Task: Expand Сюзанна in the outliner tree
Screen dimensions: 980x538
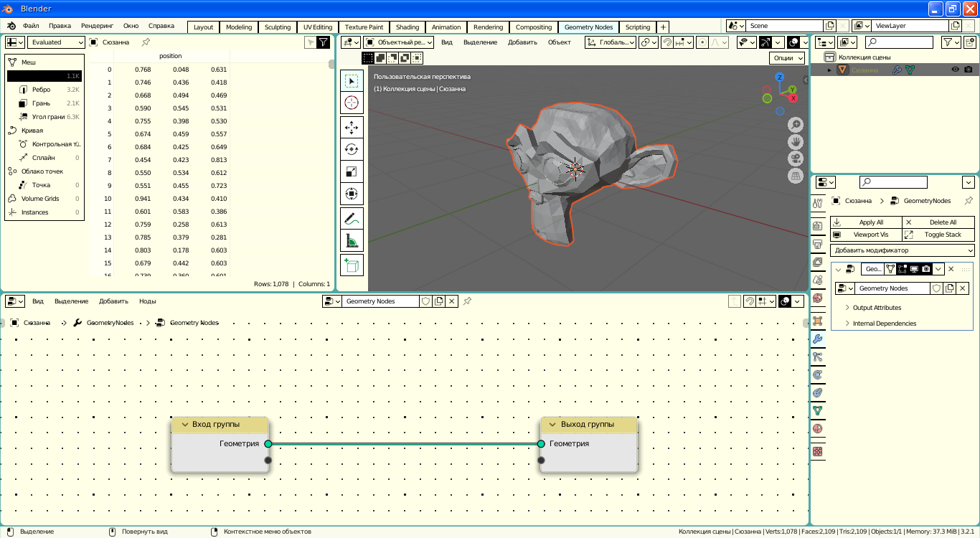Action: click(829, 70)
